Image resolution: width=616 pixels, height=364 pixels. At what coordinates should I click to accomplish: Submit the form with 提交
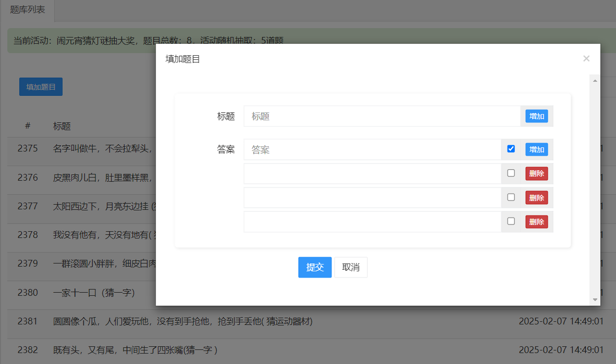pos(315,268)
